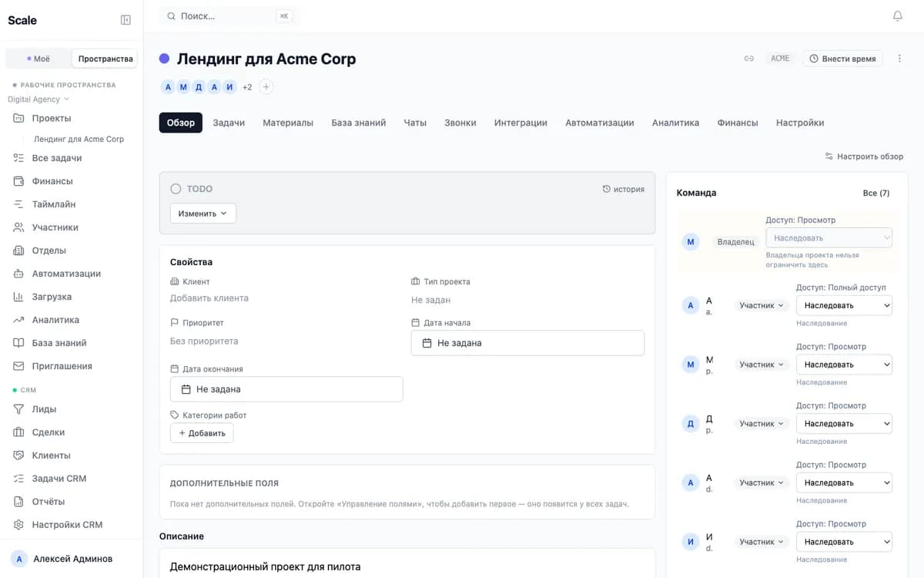Image resolution: width=924 pixels, height=578 pixels.
Task: Switch to the Материалы tab
Action: tap(288, 123)
